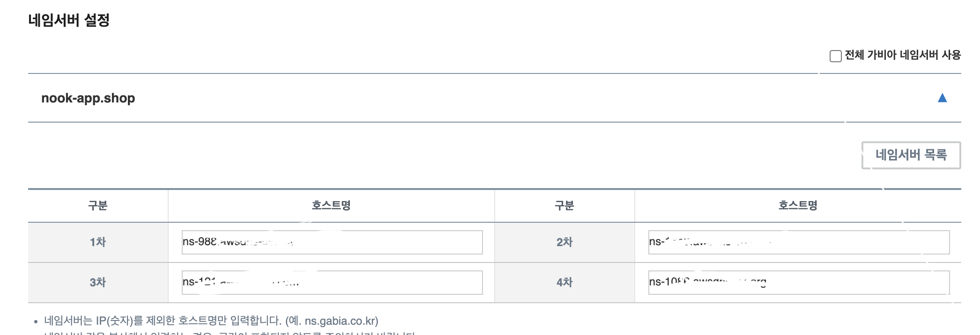Click the left 호스트명 column header
Viewport: 980px width, 335px height.
click(x=331, y=205)
